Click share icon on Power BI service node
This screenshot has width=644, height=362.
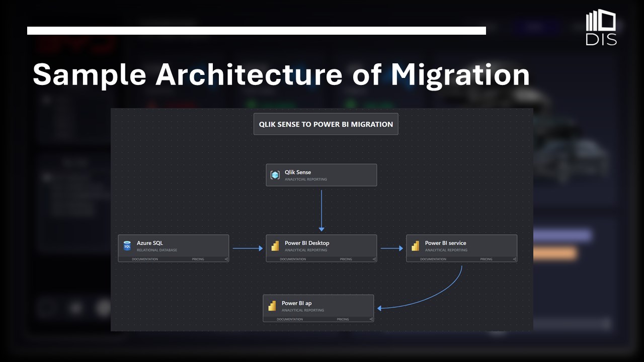click(515, 259)
